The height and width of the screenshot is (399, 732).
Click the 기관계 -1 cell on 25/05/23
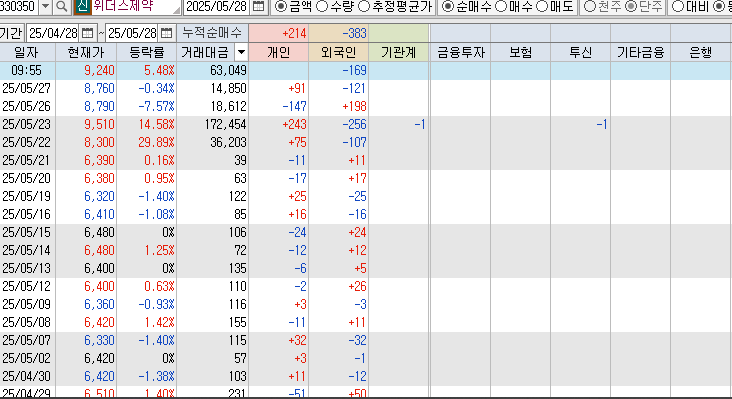pyautogui.click(x=420, y=125)
